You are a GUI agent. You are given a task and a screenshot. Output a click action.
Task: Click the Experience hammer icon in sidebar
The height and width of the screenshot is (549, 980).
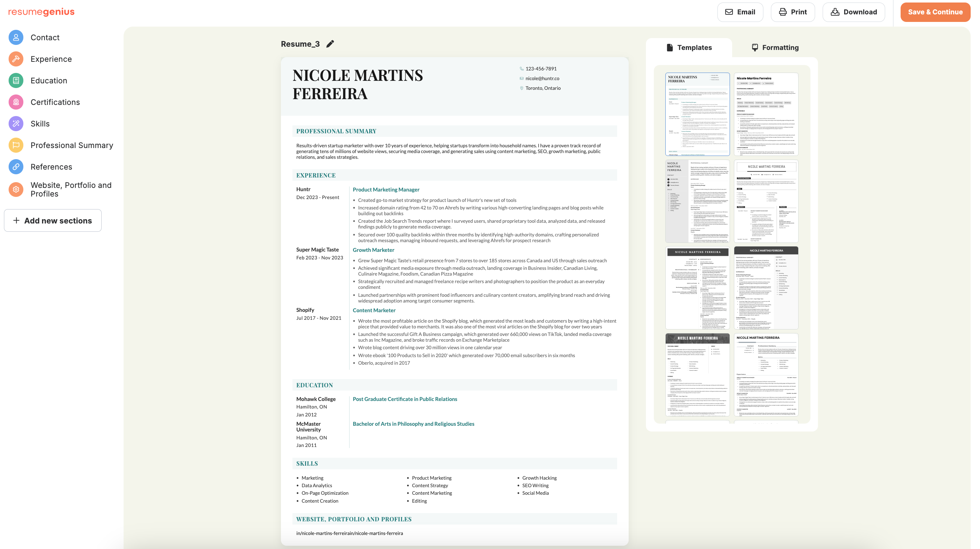16,59
